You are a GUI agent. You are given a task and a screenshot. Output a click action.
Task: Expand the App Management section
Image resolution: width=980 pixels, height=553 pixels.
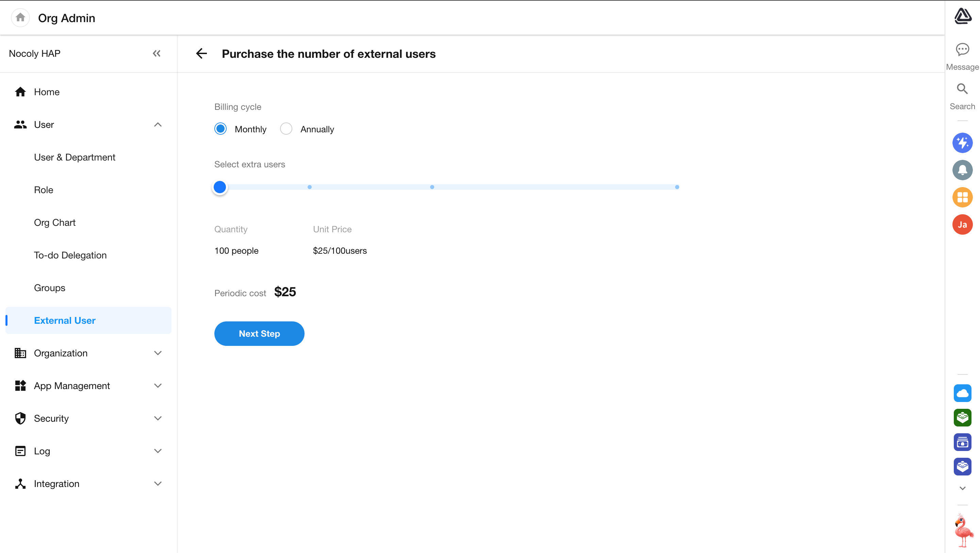tap(158, 386)
